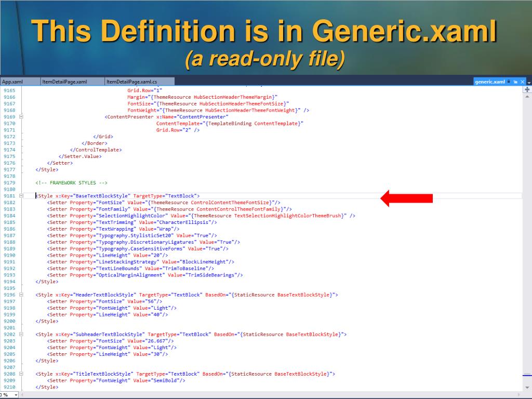Close the generic.xaml tab

point(523,82)
